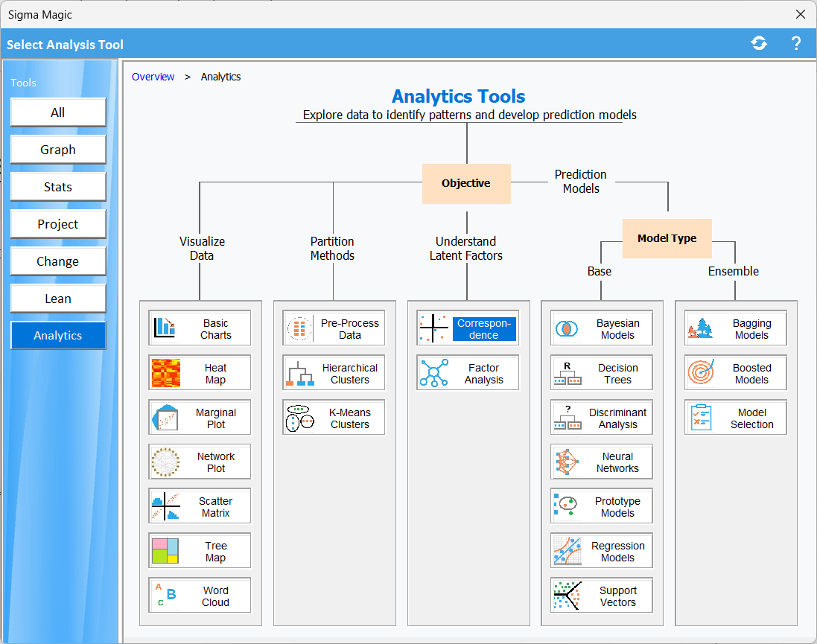817x644 pixels.
Task: Follow the Overview breadcrumb link
Action: point(153,77)
